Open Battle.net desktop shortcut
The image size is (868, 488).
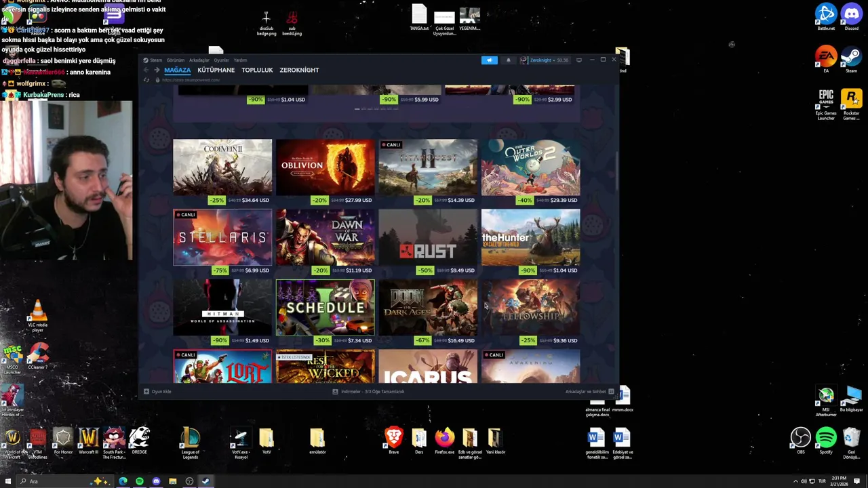pyautogui.click(x=826, y=18)
